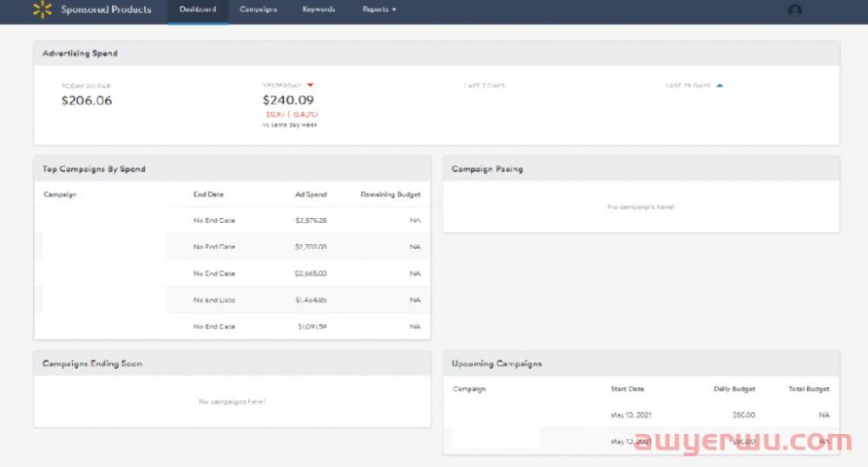Click the Campaign column header in Top Campaigns
This screenshot has height=467, width=868.
pyautogui.click(x=60, y=194)
